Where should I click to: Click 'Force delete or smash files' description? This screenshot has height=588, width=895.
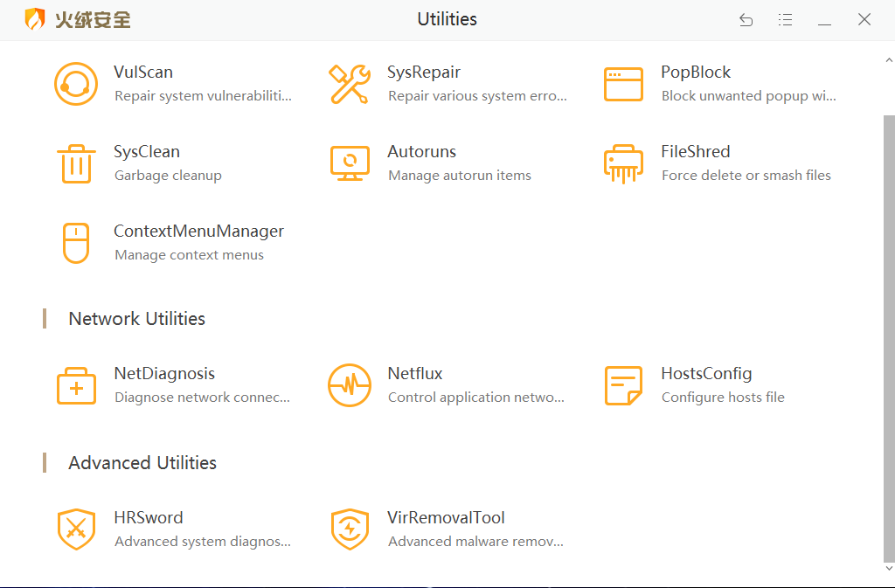(x=746, y=176)
